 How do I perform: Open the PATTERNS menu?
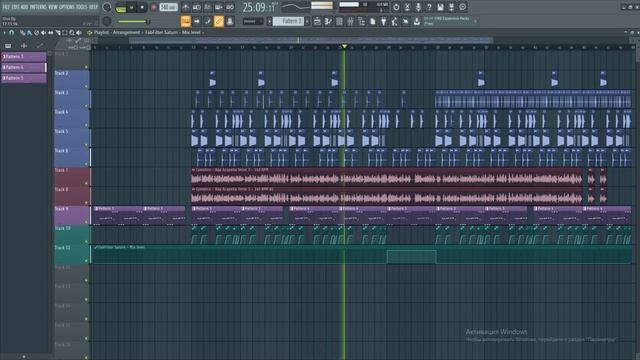click(38, 7)
